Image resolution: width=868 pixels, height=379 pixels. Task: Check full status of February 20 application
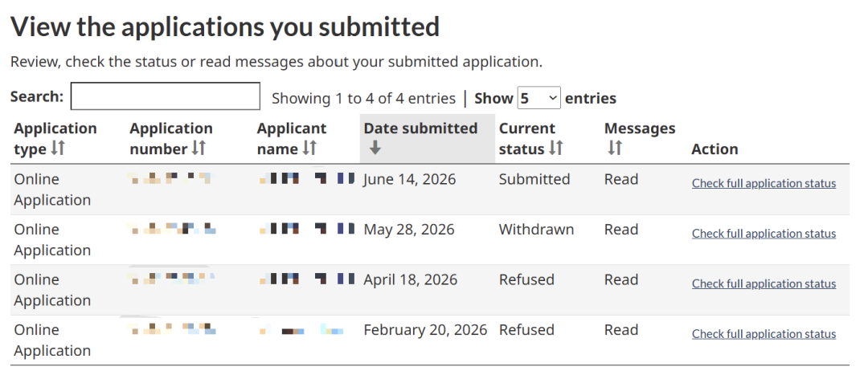point(764,334)
